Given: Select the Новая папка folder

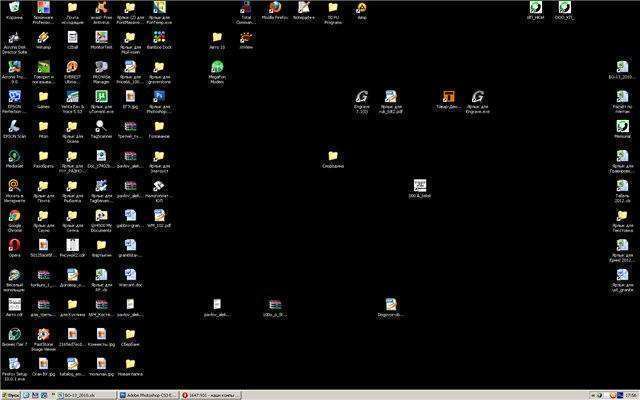Looking at the screenshot, I should pos(130,367).
